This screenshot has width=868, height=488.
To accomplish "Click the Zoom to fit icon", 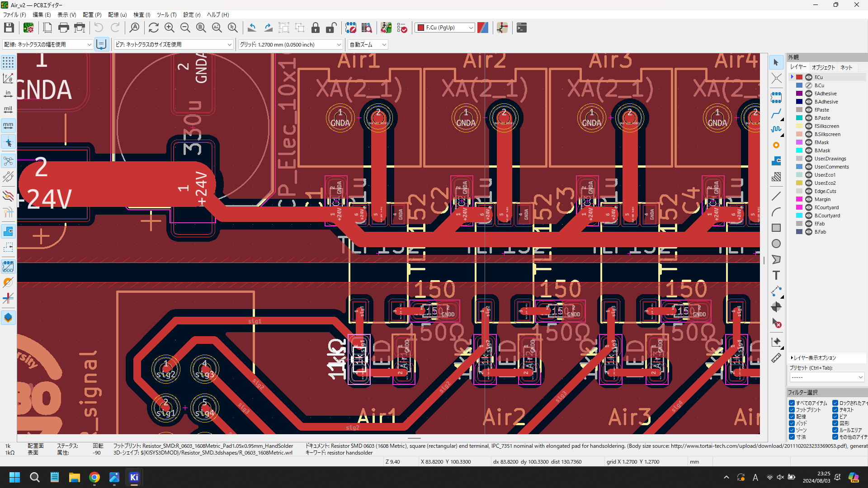I will click(201, 28).
